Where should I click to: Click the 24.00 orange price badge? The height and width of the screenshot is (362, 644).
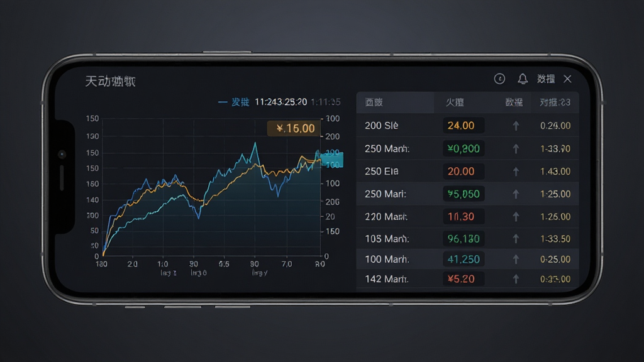(x=464, y=126)
